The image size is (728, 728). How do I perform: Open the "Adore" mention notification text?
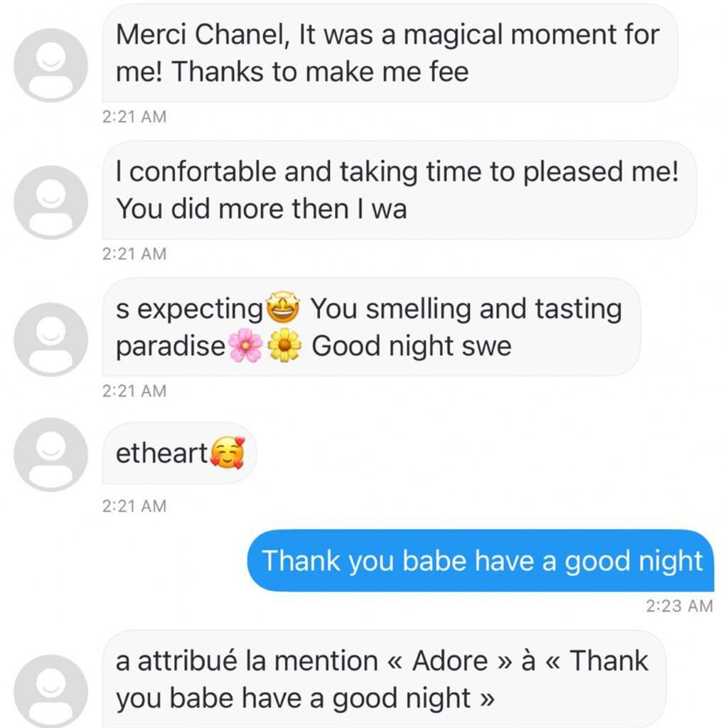tap(384, 678)
